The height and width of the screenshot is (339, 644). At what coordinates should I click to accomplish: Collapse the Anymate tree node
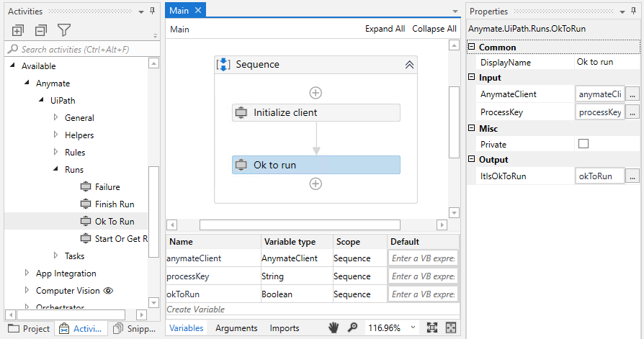tap(27, 83)
